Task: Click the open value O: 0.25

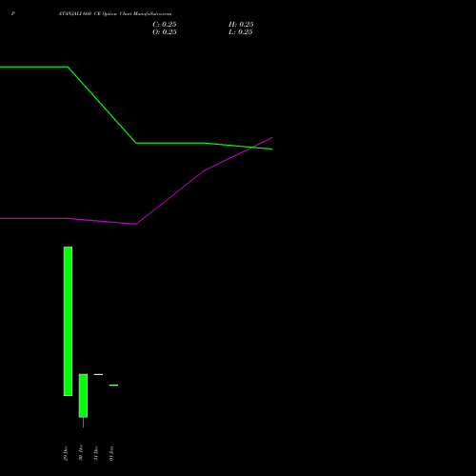Action: [165, 32]
